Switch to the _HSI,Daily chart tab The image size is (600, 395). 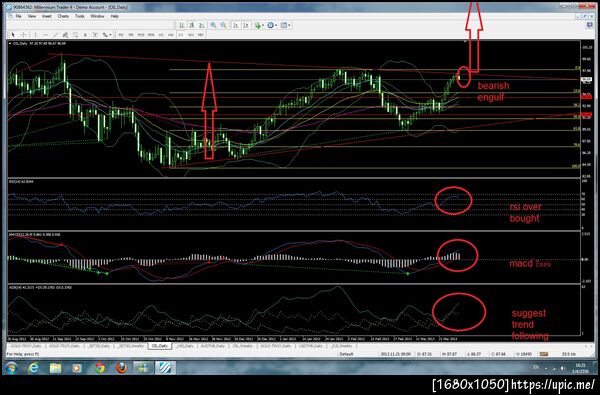184,346
